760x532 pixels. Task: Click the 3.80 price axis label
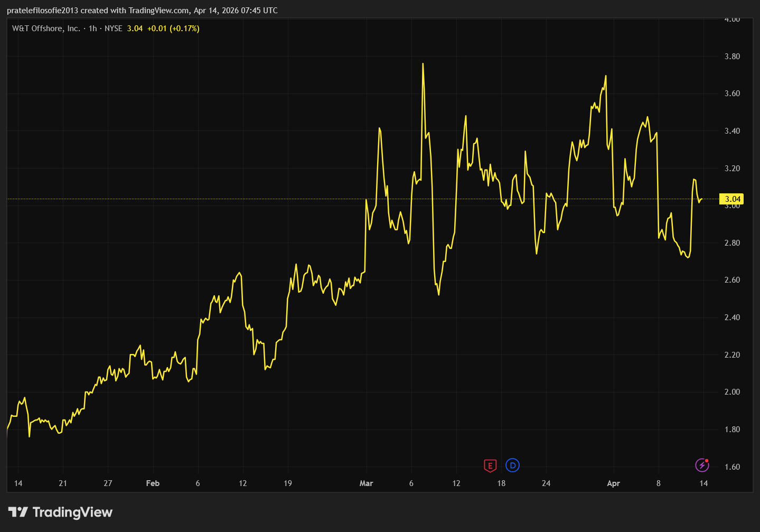732,57
